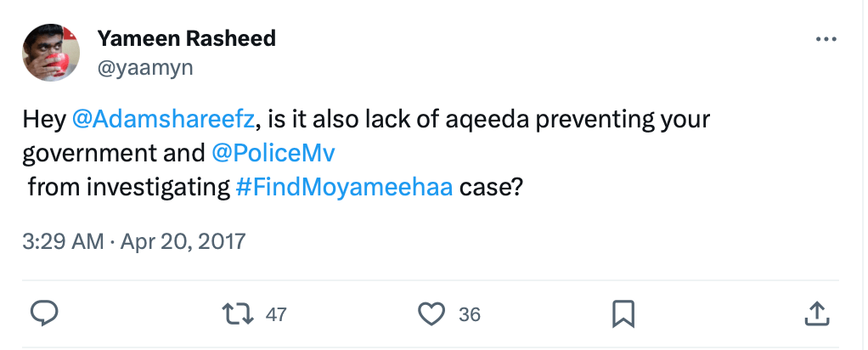This screenshot has height=350, width=868.
Task: Open Yameen Rasheed's profile picture
Action: (51, 53)
